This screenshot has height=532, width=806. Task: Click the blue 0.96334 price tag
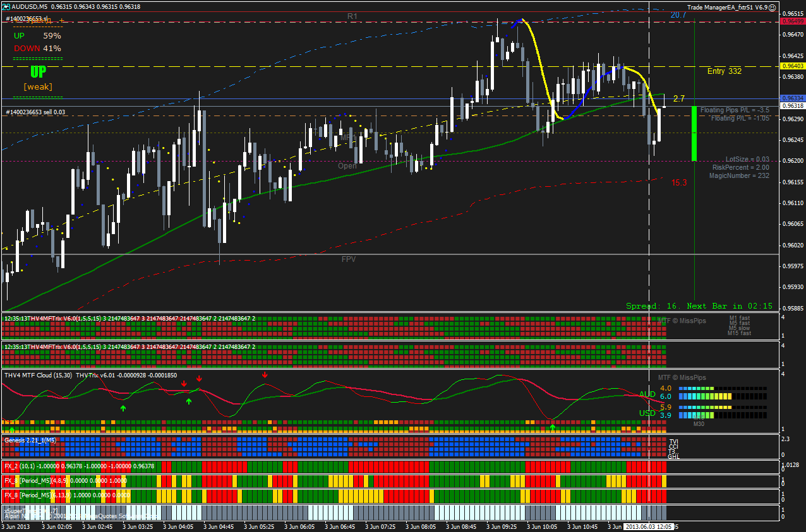point(792,98)
